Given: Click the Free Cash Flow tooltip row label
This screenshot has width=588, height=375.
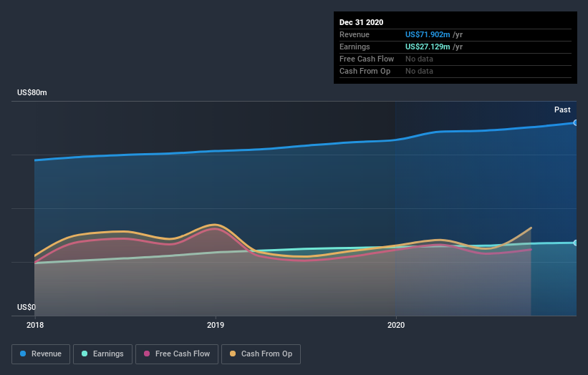Looking at the screenshot, I should (x=367, y=59).
